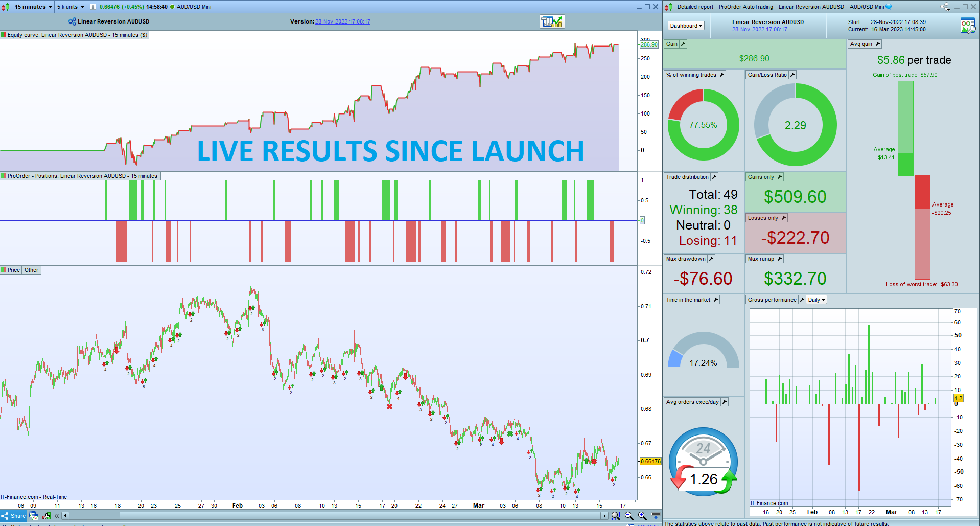This screenshot has height=526, width=980.
Task: Open the 15 minutes timeframe dropdown
Action: pyautogui.click(x=33, y=7)
